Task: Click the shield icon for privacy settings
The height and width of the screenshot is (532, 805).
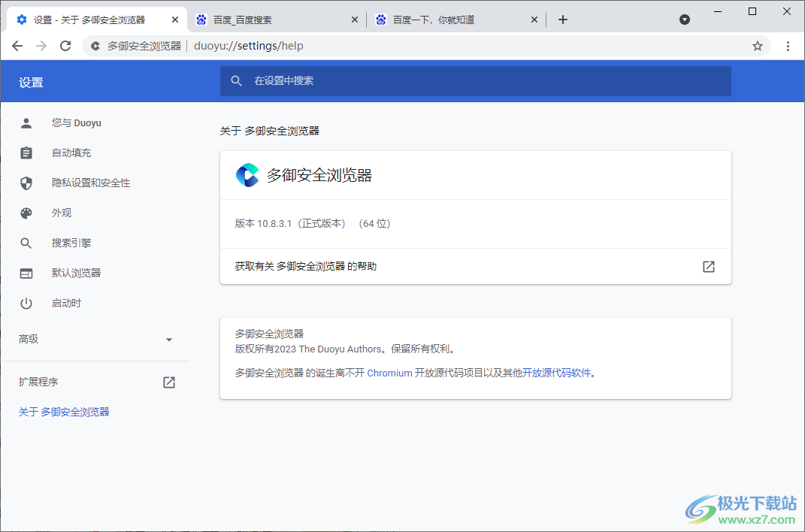Action: tap(26, 183)
